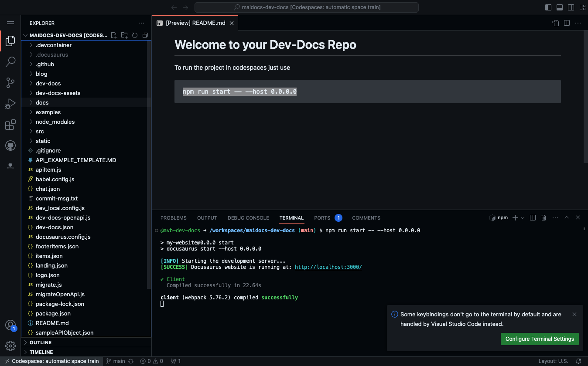Open the localhost:3000 link in terminal

point(328,267)
